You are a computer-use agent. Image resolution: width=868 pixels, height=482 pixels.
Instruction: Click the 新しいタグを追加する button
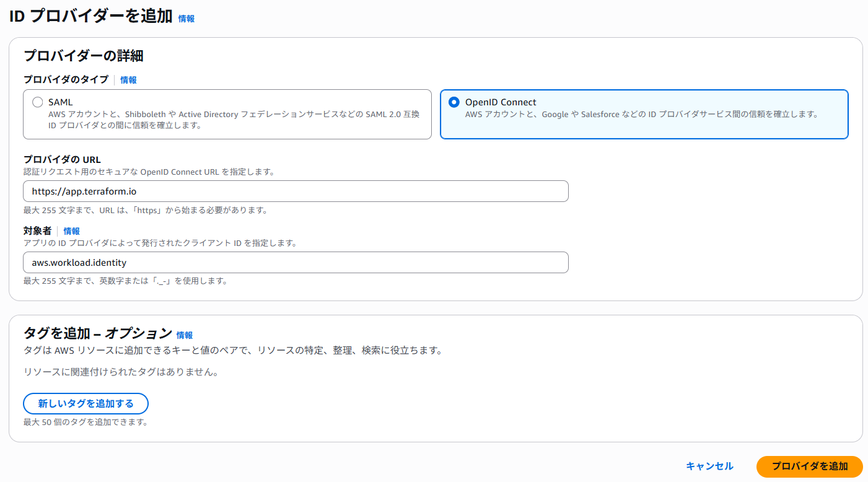pos(85,403)
